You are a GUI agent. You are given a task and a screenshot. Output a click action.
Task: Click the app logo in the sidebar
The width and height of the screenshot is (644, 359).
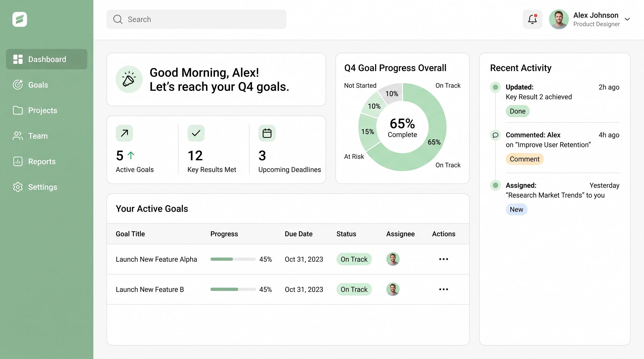pyautogui.click(x=20, y=19)
